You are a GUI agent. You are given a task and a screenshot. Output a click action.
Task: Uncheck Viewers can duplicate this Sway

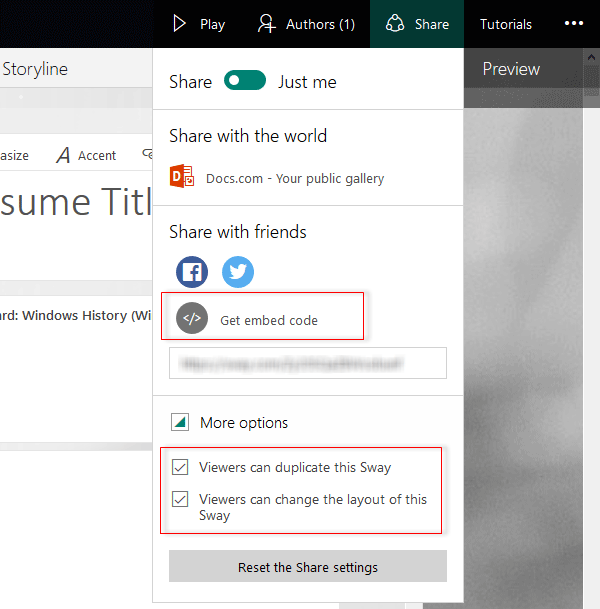click(x=180, y=467)
